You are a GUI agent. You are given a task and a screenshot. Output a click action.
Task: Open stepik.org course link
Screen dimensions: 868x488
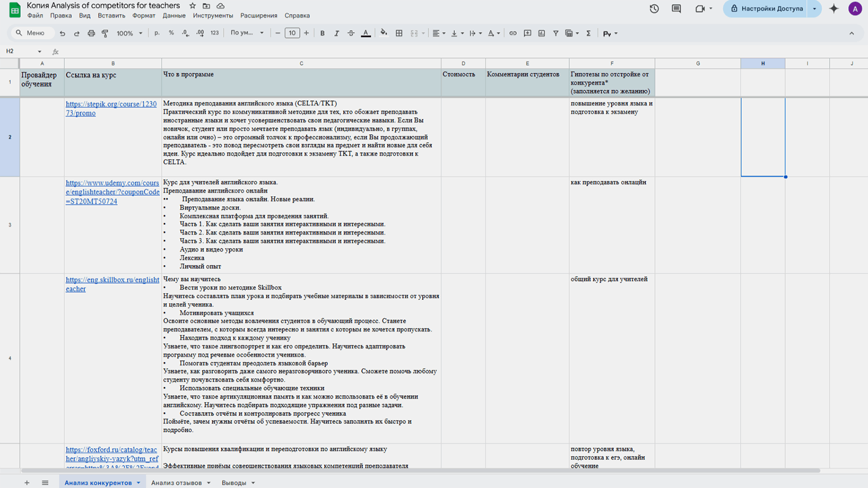click(111, 109)
